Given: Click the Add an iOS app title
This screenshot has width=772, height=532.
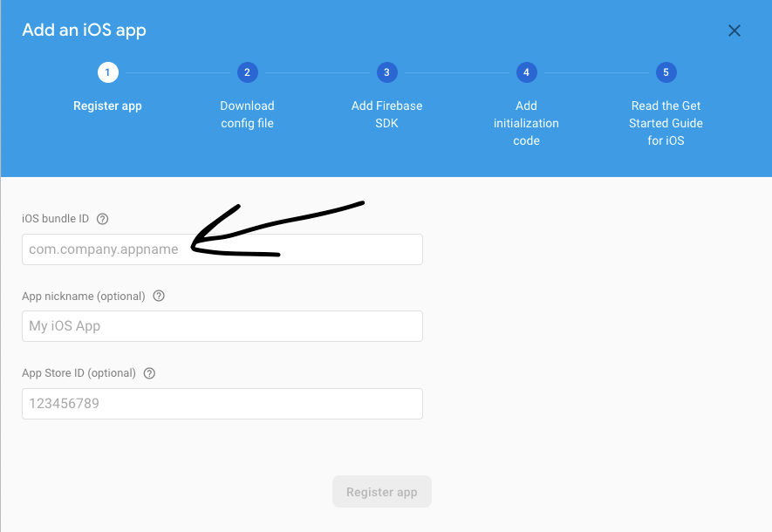Looking at the screenshot, I should click(x=84, y=30).
